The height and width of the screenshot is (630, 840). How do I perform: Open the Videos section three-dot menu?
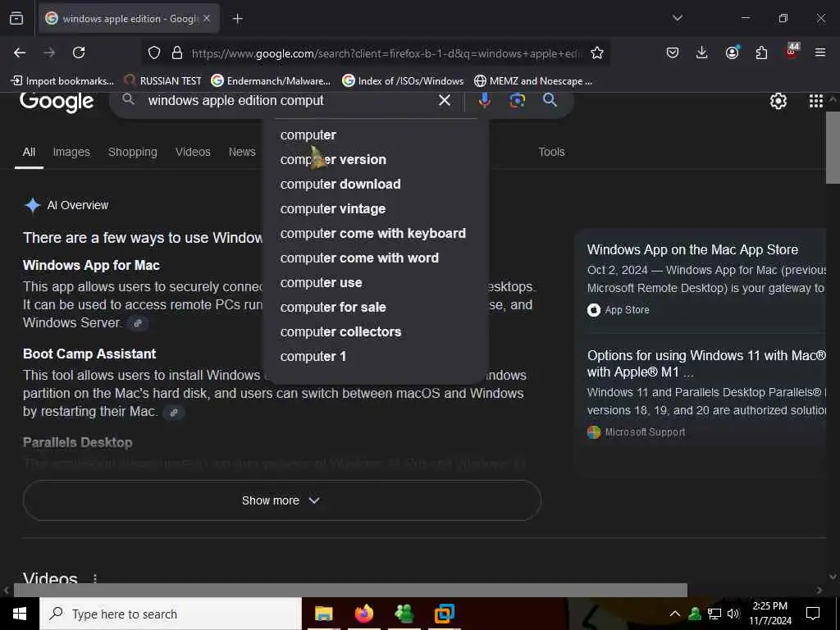tap(95, 578)
